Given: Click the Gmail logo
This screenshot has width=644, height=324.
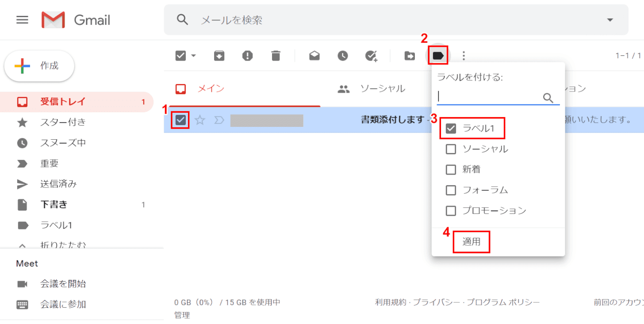Looking at the screenshot, I should point(76,20).
